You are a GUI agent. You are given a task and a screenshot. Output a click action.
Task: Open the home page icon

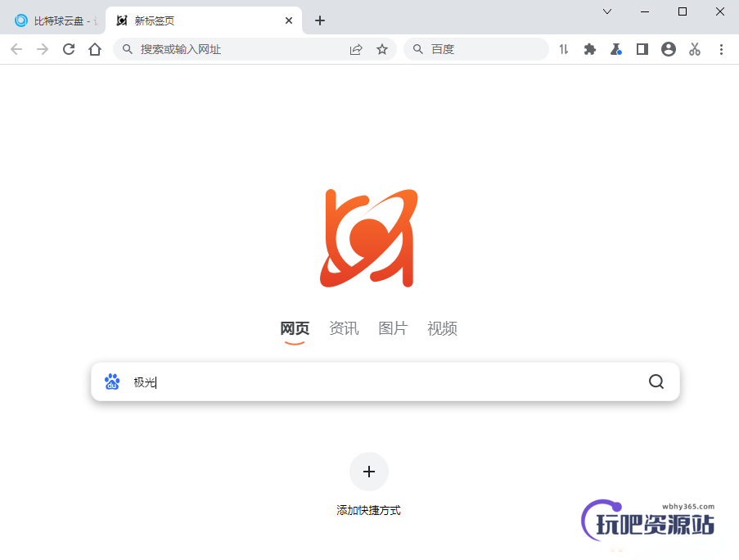95,49
